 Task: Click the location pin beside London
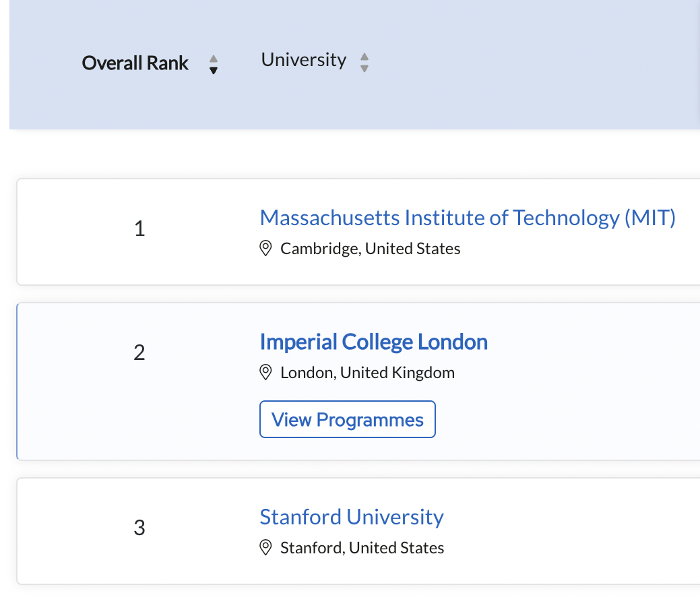point(266,372)
